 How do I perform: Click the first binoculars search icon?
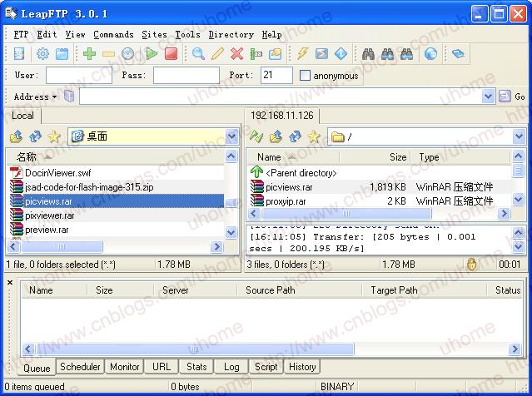[x=368, y=53]
